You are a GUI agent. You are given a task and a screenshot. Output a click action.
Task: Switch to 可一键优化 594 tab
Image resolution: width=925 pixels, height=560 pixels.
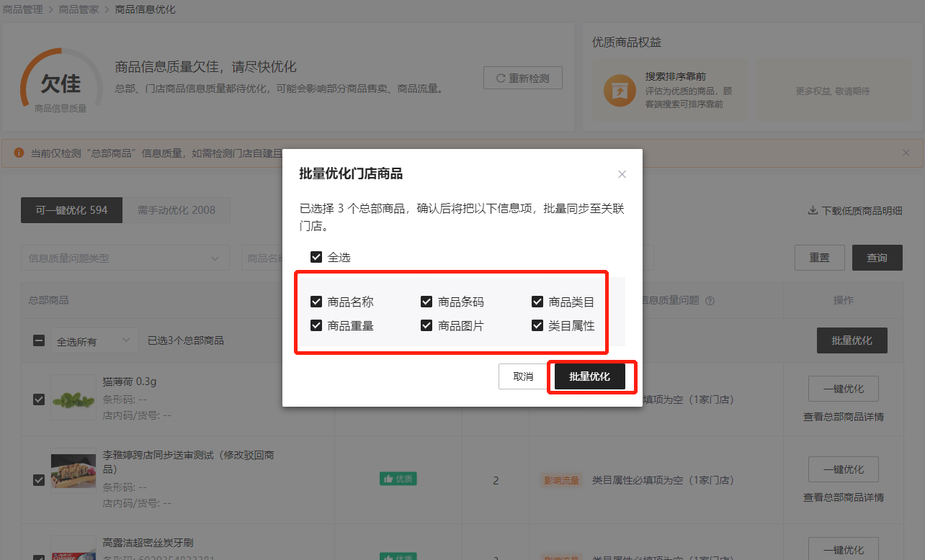coord(72,210)
